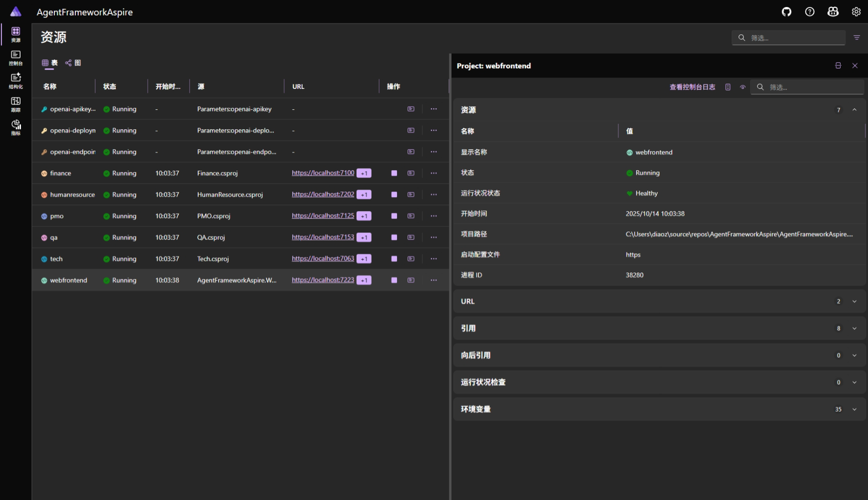
Task: Stop the webfrontend resource
Action: pyautogui.click(x=394, y=280)
